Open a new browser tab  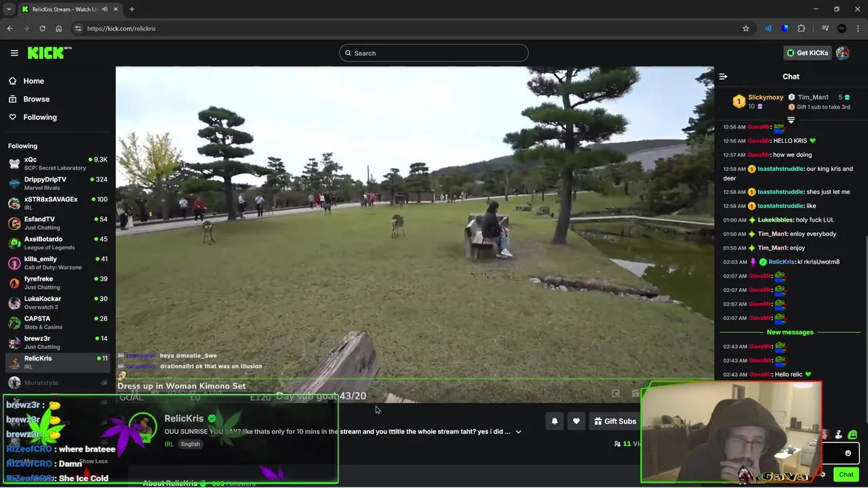[132, 9]
